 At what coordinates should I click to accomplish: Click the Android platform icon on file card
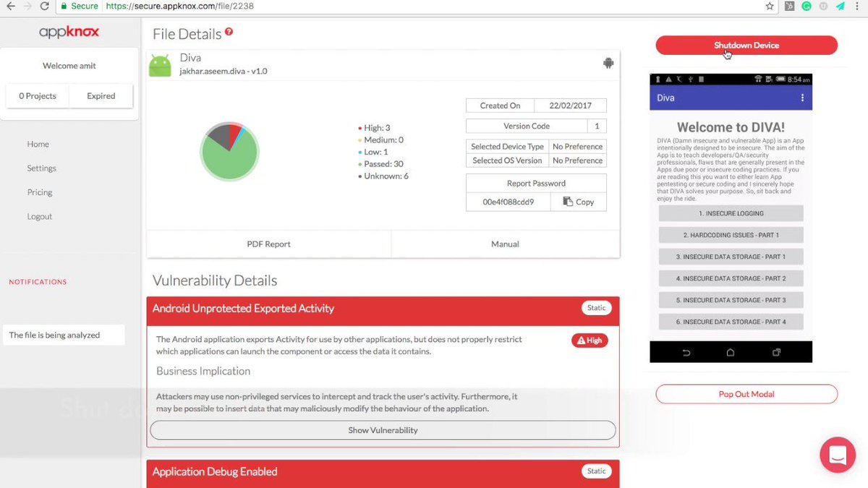(x=608, y=63)
